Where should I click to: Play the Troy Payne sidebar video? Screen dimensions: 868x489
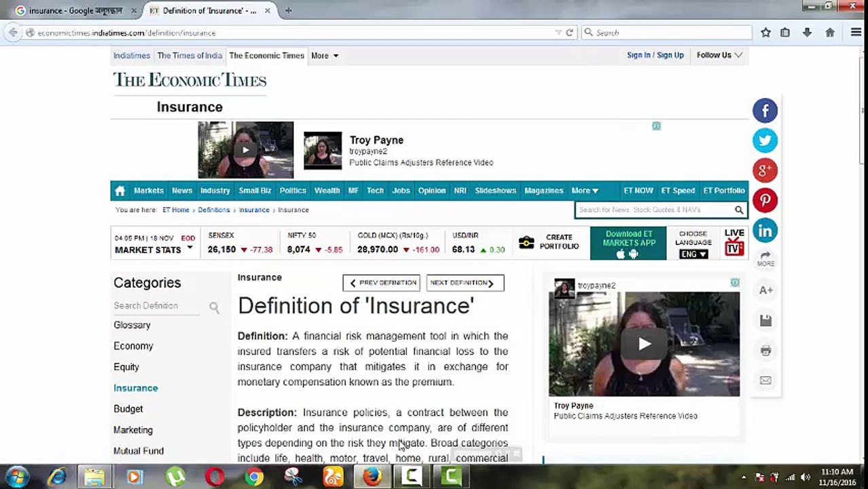(644, 344)
